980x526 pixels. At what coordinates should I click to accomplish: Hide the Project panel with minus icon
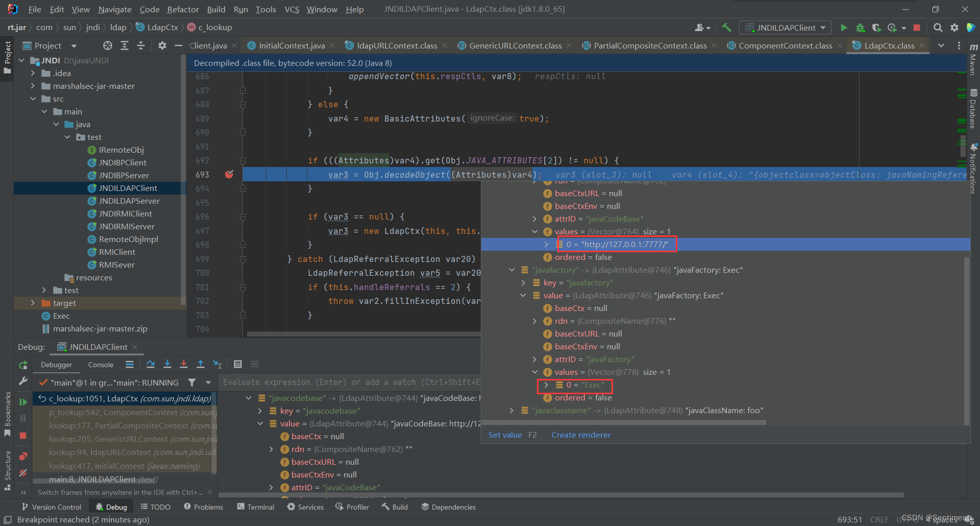pyautogui.click(x=178, y=45)
